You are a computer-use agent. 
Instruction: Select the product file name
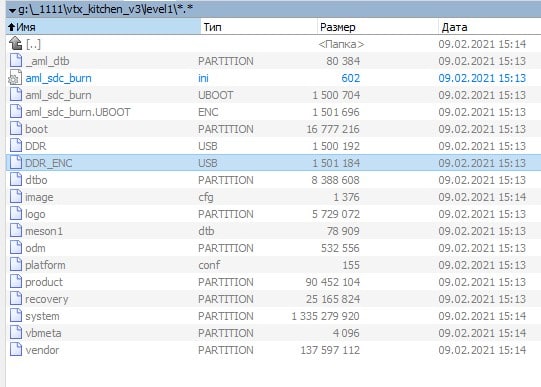tap(44, 282)
